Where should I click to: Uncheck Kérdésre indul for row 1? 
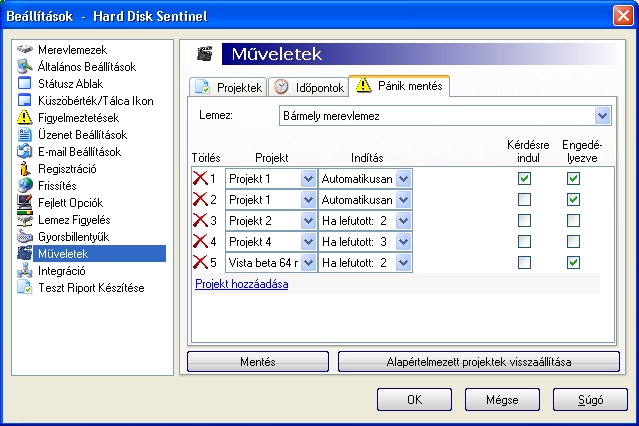[x=524, y=178]
